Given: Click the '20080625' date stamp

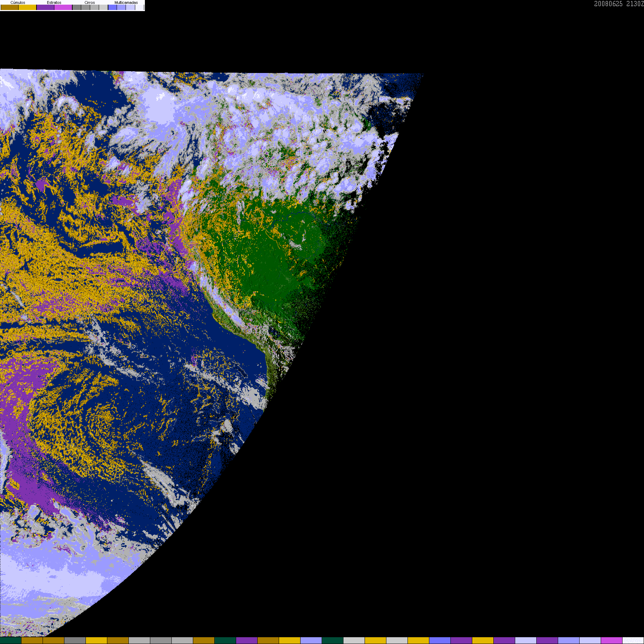Looking at the screenshot, I should point(608,4).
